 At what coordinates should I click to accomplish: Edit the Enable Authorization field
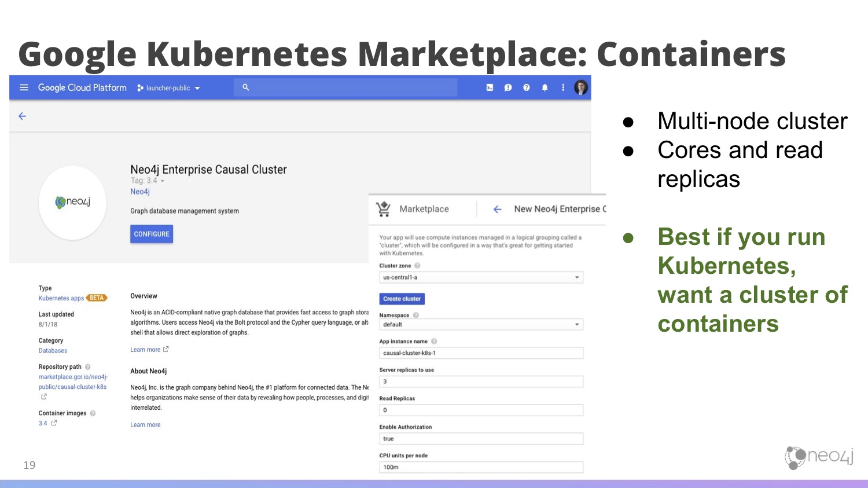click(481, 439)
